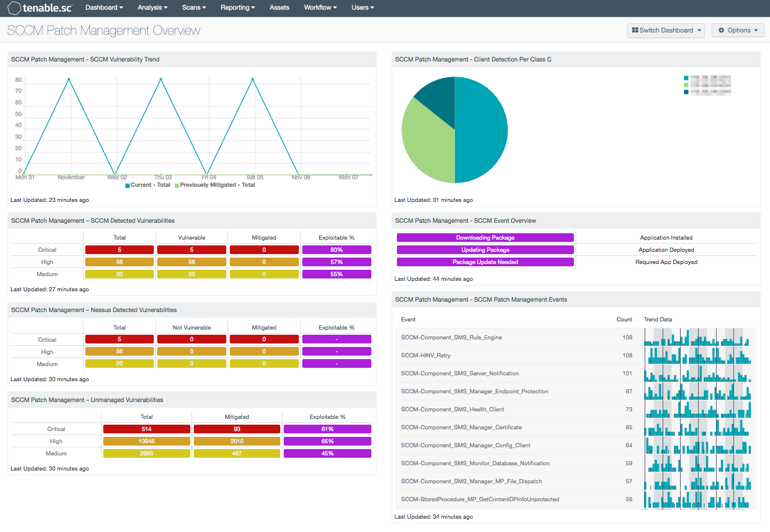Click SCCM-Component_SMS_Manager_Endpoint_Protection event
Viewport: 770px width, 532px height.
[576, 392]
